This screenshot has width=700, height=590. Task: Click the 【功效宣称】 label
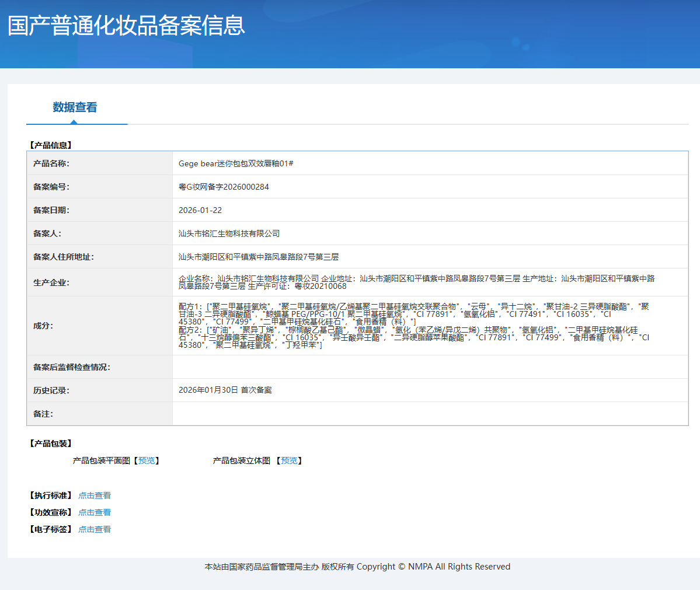pos(50,512)
